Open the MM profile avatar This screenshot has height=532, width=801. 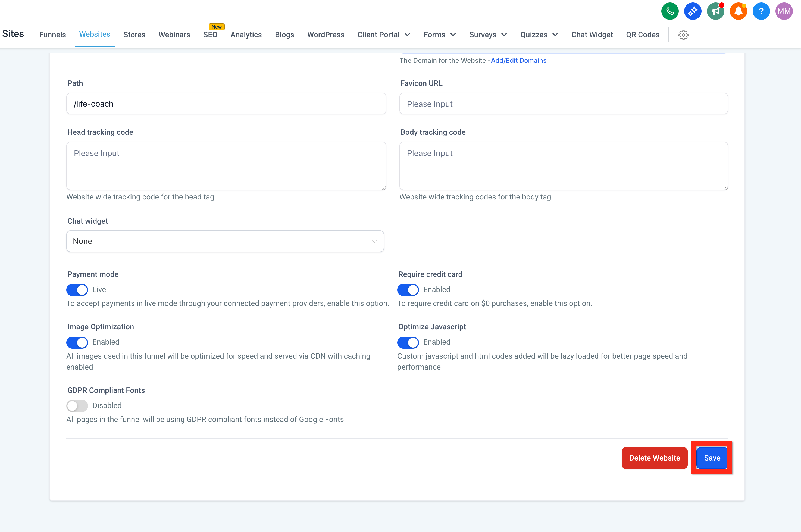click(784, 11)
